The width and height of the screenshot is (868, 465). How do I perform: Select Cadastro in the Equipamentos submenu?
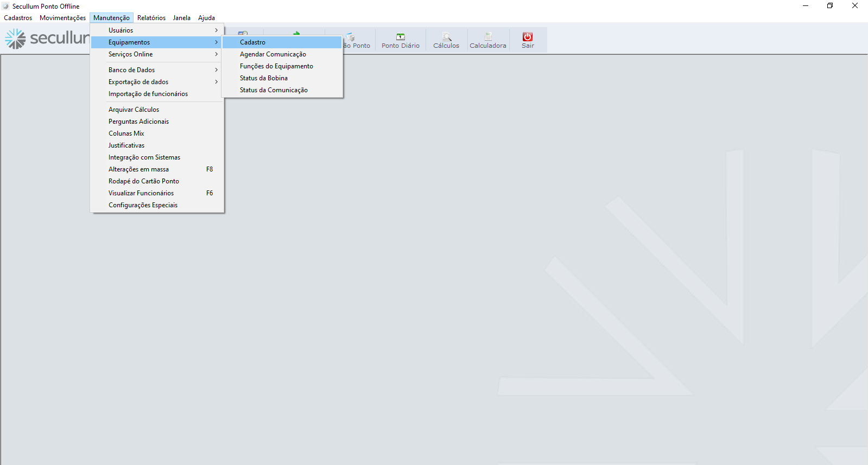click(253, 42)
